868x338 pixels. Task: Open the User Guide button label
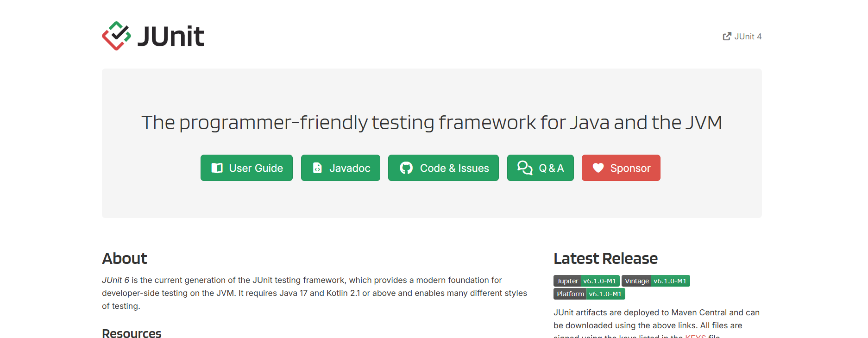coord(256,168)
